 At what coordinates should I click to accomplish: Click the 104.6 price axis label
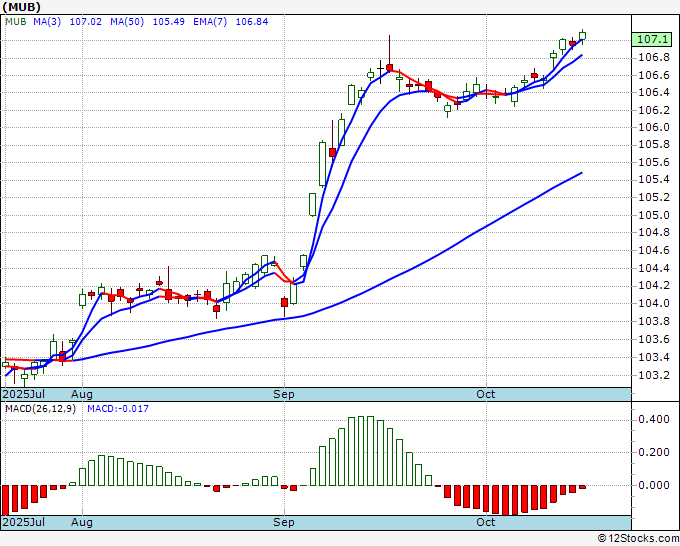653,251
